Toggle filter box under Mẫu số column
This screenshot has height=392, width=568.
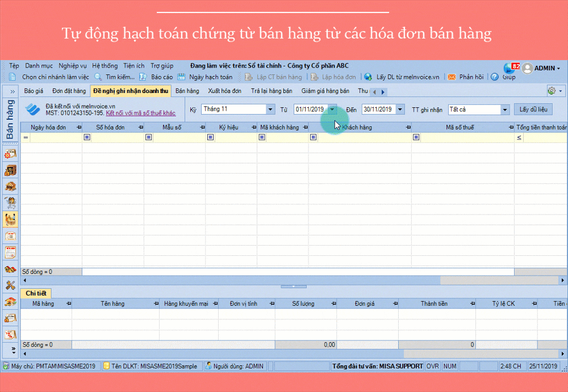click(149, 137)
